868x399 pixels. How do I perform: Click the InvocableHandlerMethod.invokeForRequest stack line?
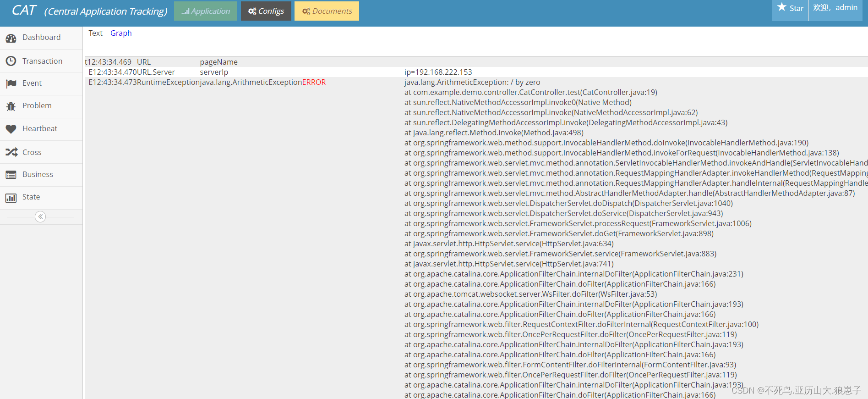pyautogui.click(x=622, y=153)
